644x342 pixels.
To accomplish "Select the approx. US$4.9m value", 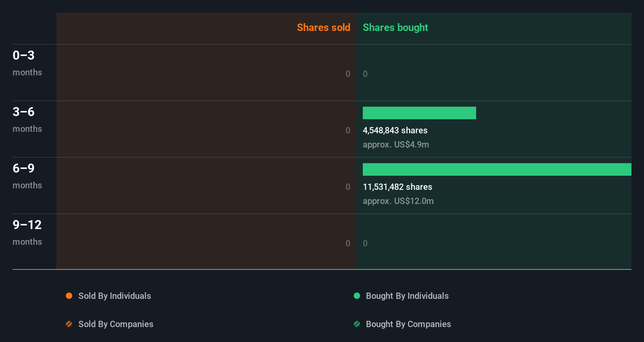I will click(x=396, y=145).
